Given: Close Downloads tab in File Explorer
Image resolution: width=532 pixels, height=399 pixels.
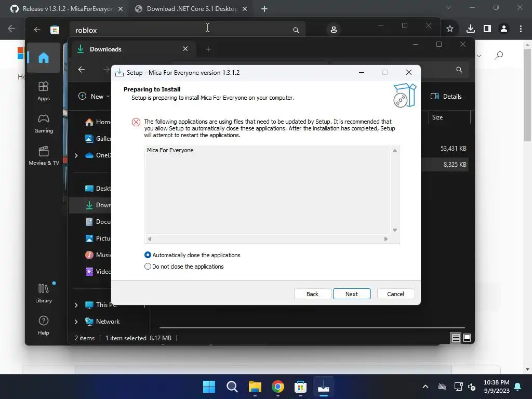Looking at the screenshot, I should click(x=185, y=49).
